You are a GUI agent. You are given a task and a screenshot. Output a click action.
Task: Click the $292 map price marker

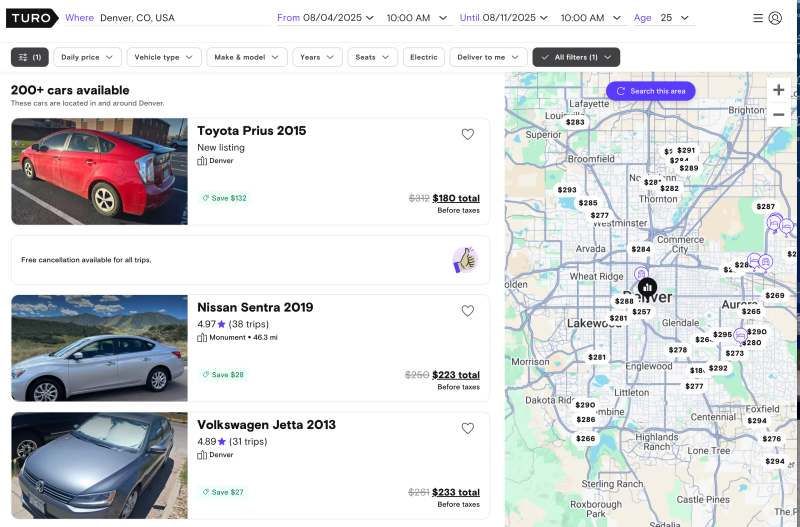[x=718, y=368]
